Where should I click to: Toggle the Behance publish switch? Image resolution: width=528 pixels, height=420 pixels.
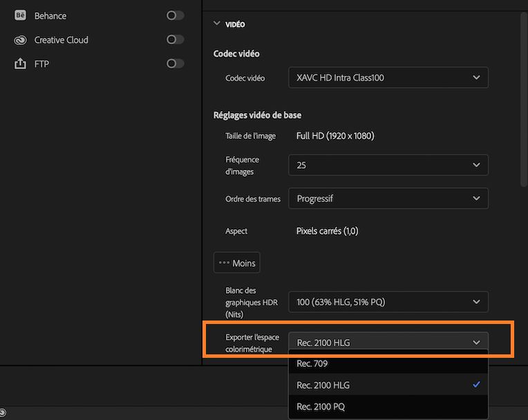tap(175, 15)
